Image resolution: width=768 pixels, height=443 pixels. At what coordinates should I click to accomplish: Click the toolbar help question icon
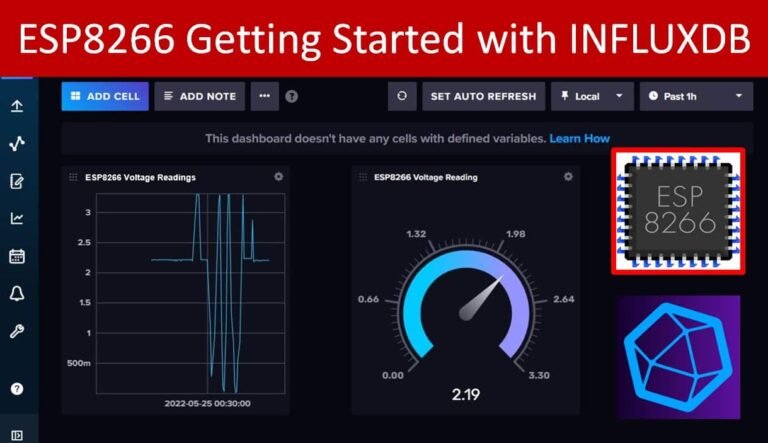pyautogui.click(x=291, y=97)
